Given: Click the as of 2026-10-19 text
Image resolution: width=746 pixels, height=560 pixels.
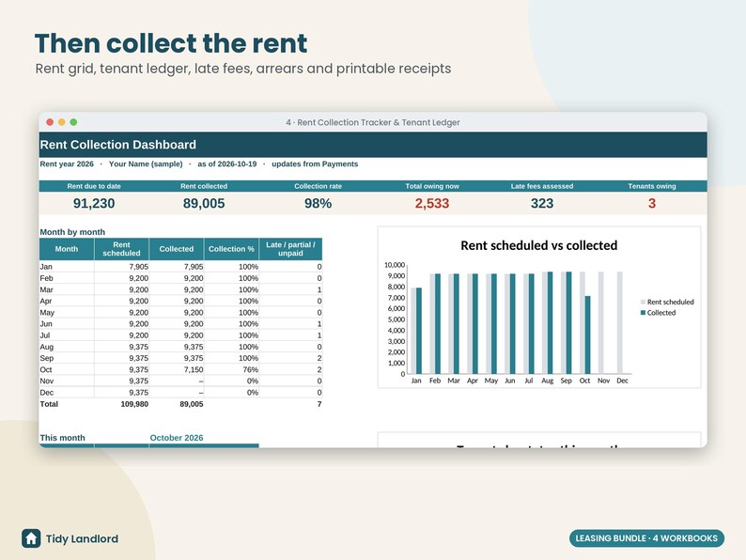Looking at the screenshot, I should click(x=227, y=164).
